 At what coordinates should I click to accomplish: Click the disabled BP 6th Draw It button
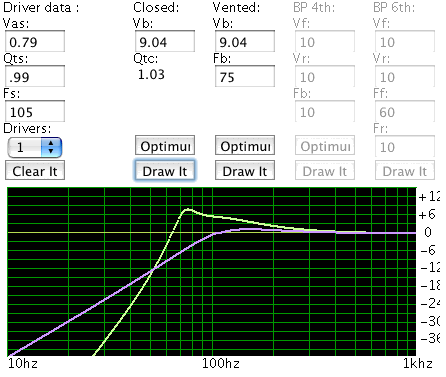click(x=405, y=171)
